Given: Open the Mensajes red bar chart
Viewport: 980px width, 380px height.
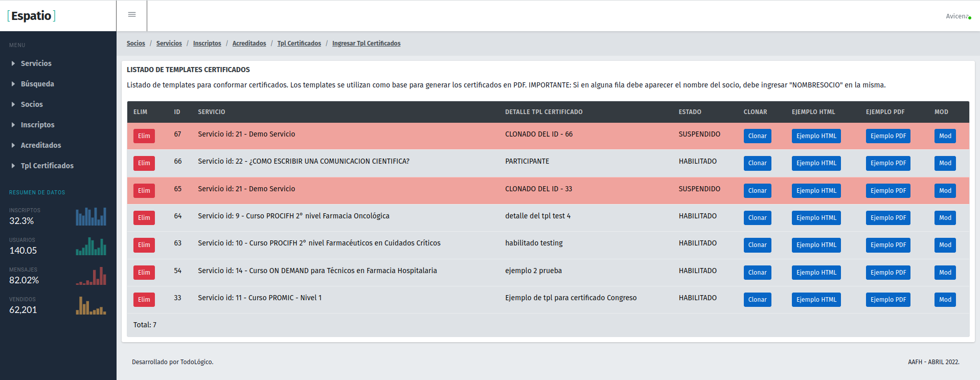Looking at the screenshot, I should pyautogui.click(x=91, y=276).
